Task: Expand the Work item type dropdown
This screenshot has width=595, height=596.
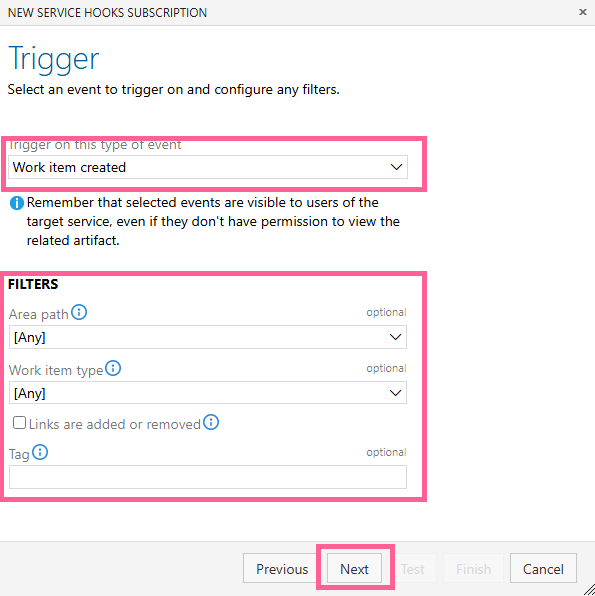Action: [208, 393]
